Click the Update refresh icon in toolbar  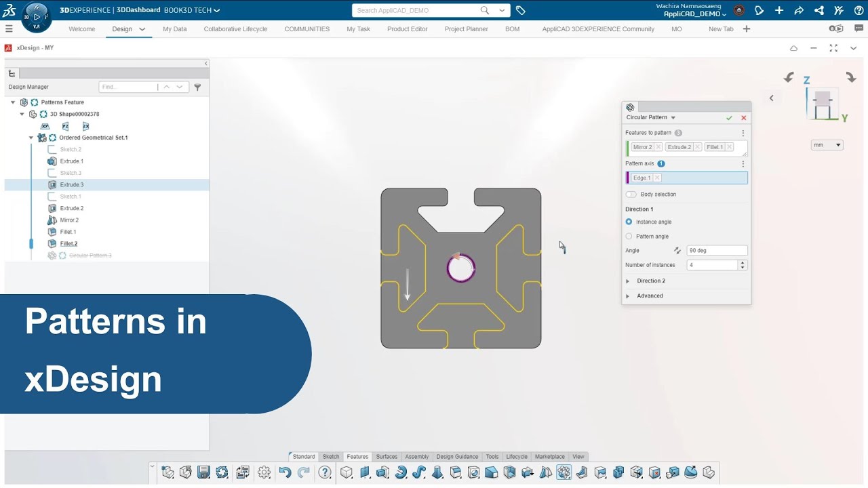[x=222, y=472]
